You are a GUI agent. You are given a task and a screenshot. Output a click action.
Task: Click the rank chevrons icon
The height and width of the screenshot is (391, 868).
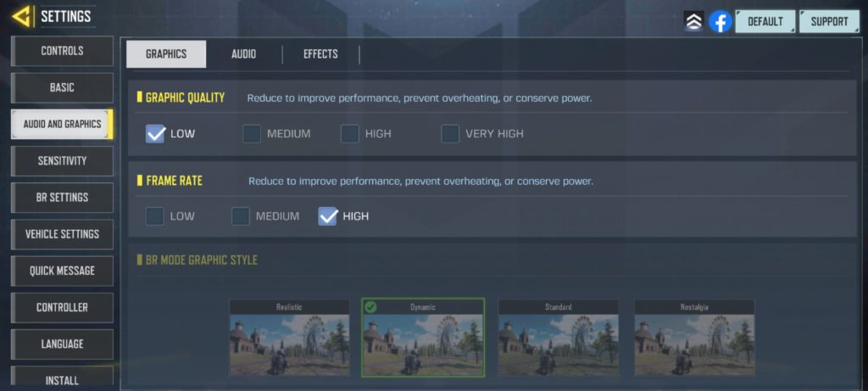[x=693, y=21]
